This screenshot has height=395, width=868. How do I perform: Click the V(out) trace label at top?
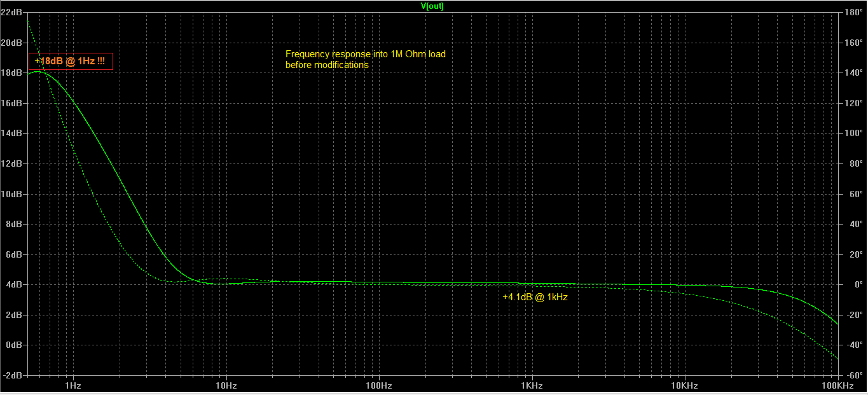click(432, 6)
